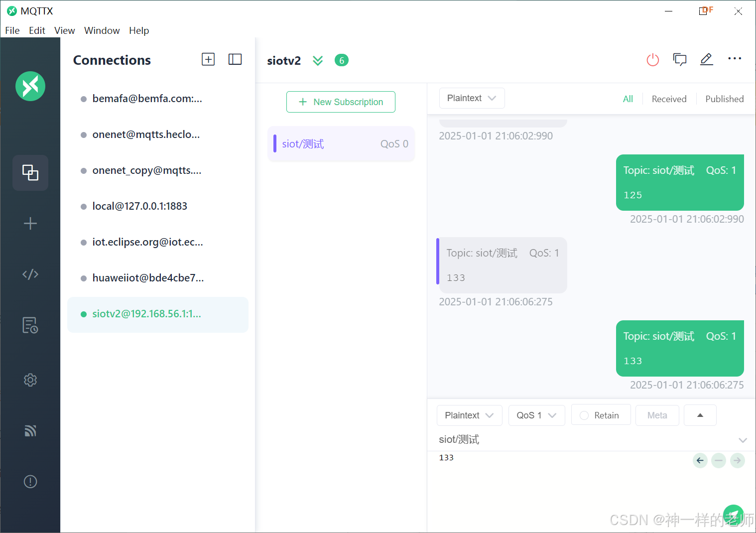This screenshot has height=533, width=756.
Task: Collapse publish area with triangle button
Action: click(x=700, y=415)
